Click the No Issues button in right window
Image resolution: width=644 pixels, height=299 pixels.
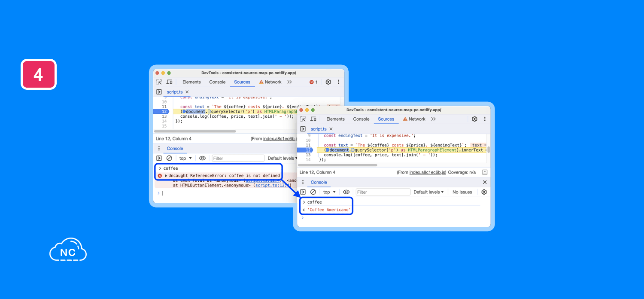point(462,192)
